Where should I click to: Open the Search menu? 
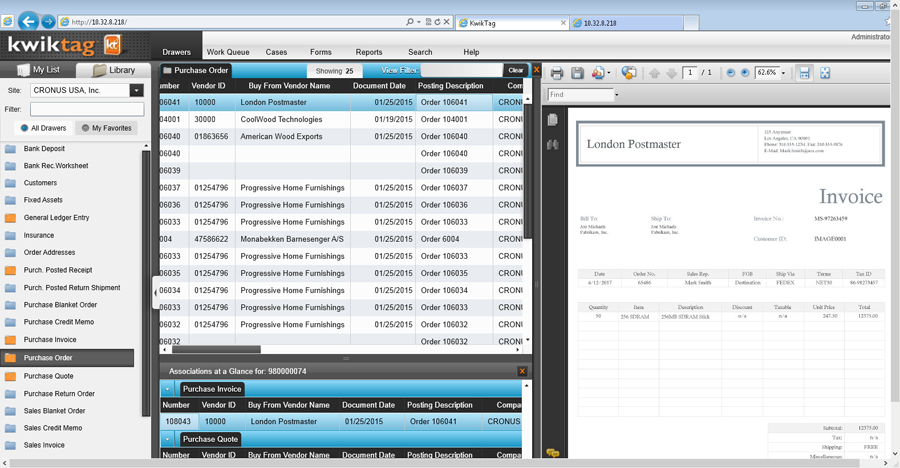[x=420, y=52]
